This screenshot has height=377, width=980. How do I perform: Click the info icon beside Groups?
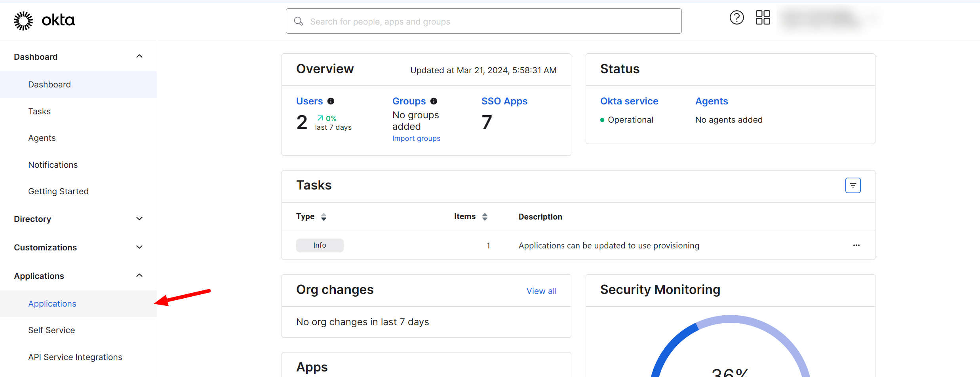click(x=434, y=101)
